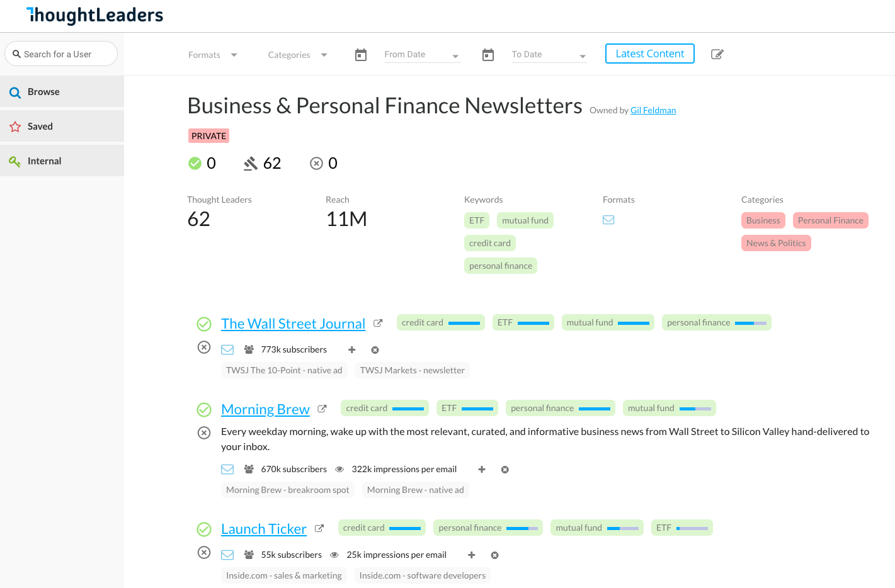Open Gil Feldman owner profile link
This screenshot has height=588, width=895.
(x=653, y=110)
